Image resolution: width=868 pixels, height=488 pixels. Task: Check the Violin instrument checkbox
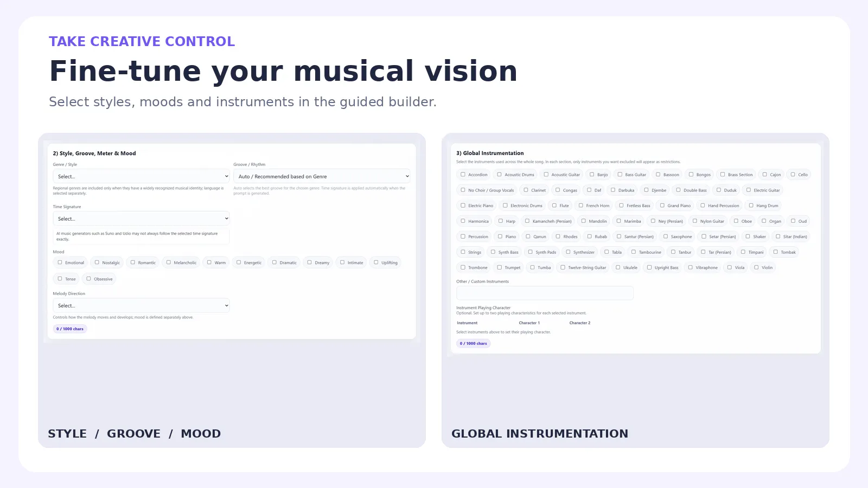point(757,267)
